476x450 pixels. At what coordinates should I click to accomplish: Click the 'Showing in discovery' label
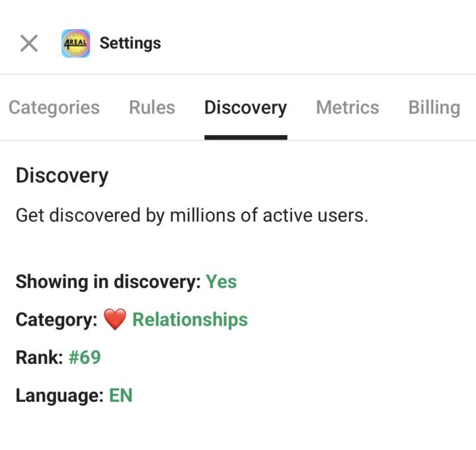pos(108,282)
